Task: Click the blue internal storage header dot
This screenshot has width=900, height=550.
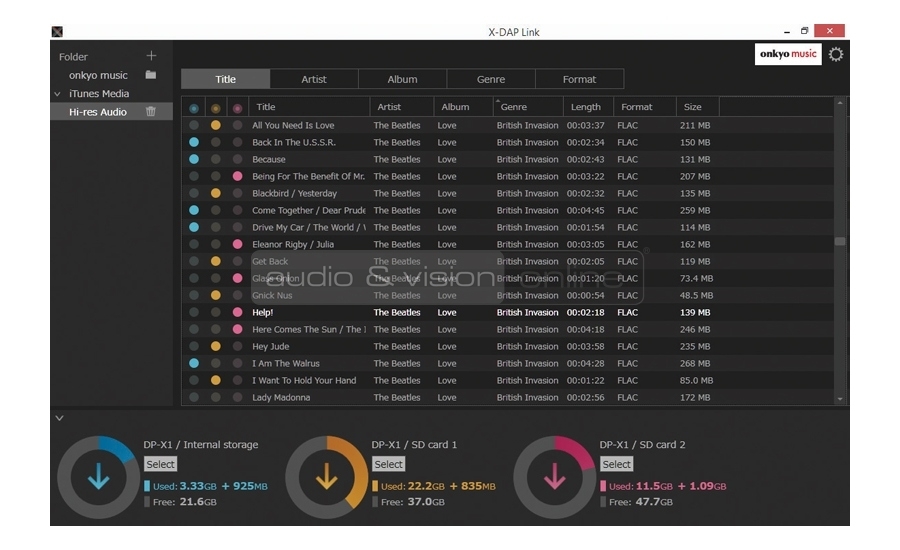Action: (x=194, y=108)
